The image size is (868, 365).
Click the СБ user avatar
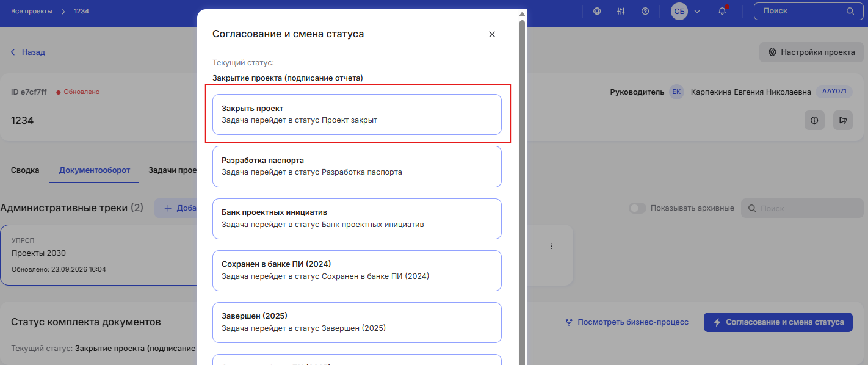679,11
